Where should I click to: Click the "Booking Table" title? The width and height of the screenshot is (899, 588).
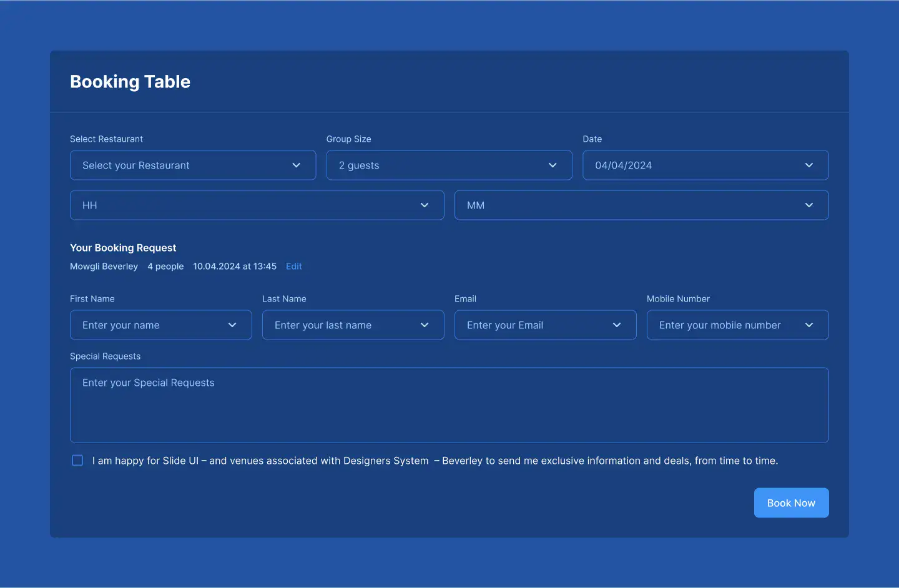pos(130,82)
